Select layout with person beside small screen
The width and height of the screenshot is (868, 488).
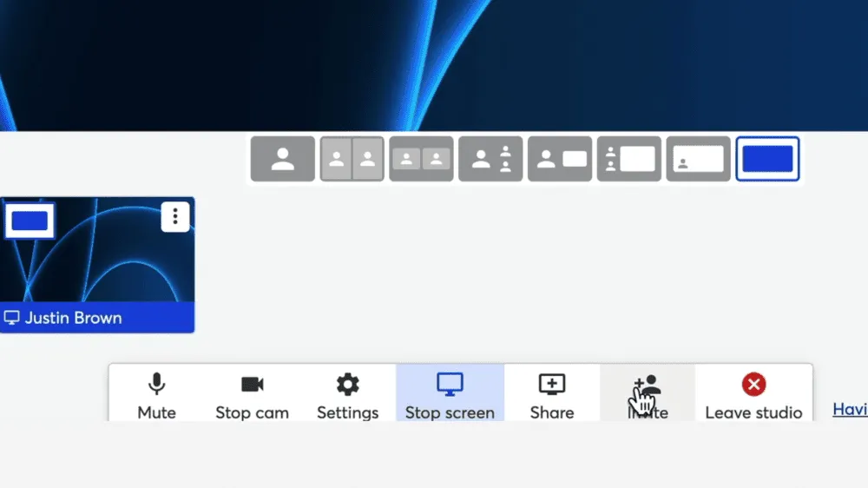point(560,160)
